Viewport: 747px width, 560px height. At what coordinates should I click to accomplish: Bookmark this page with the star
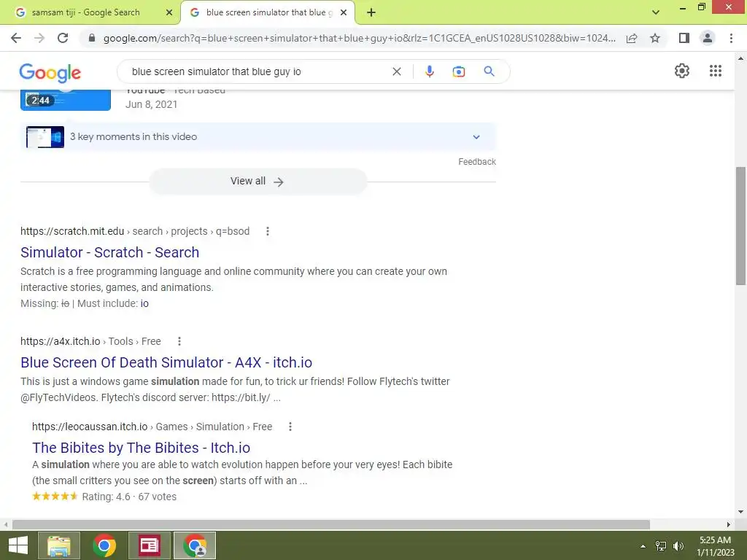[x=655, y=38]
